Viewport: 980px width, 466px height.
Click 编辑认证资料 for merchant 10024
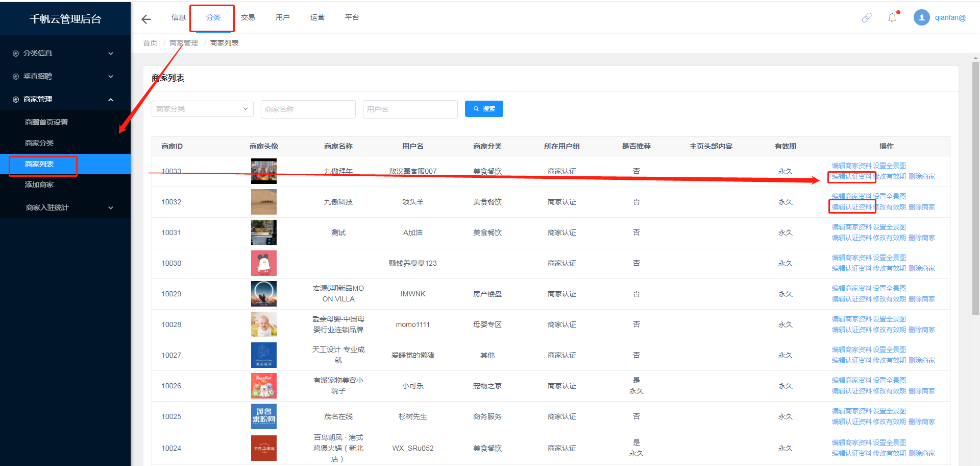coord(852,453)
